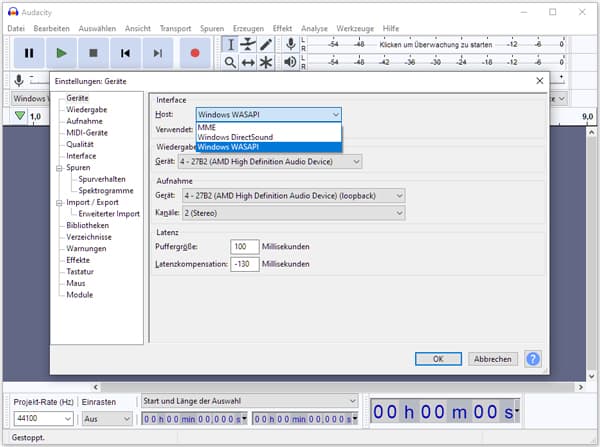Select Tastatur in the settings tree
The width and height of the screenshot is (600, 447).
(80, 272)
